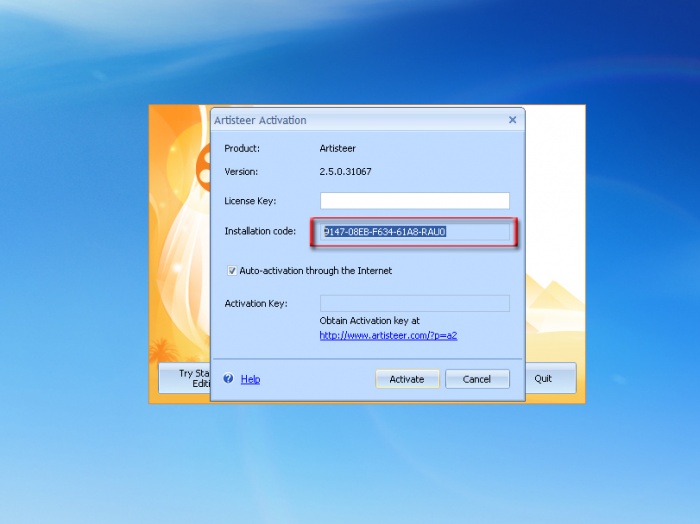Click the License Key input field
Image resolution: width=700 pixels, height=524 pixels.
[414, 201]
